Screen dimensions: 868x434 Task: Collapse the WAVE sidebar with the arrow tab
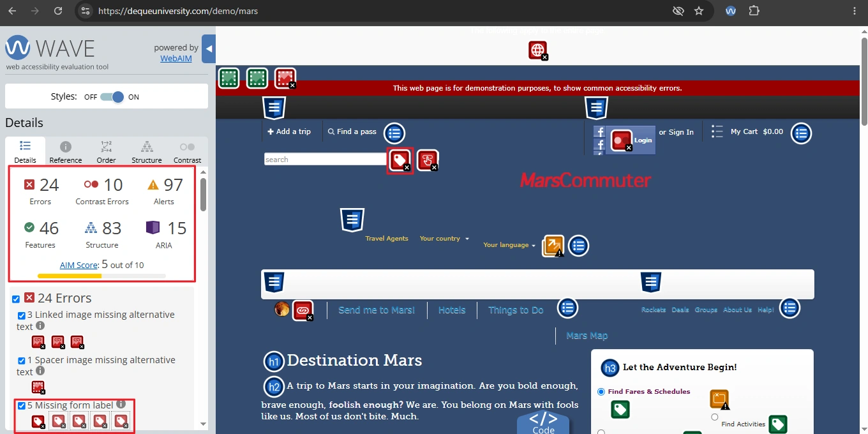(209, 49)
